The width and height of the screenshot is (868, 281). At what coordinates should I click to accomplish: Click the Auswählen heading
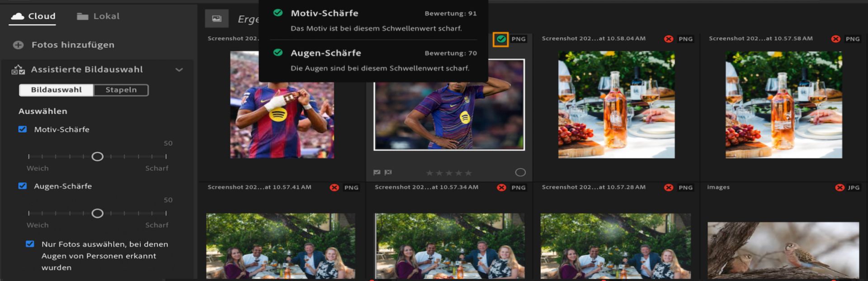[x=42, y=111]
